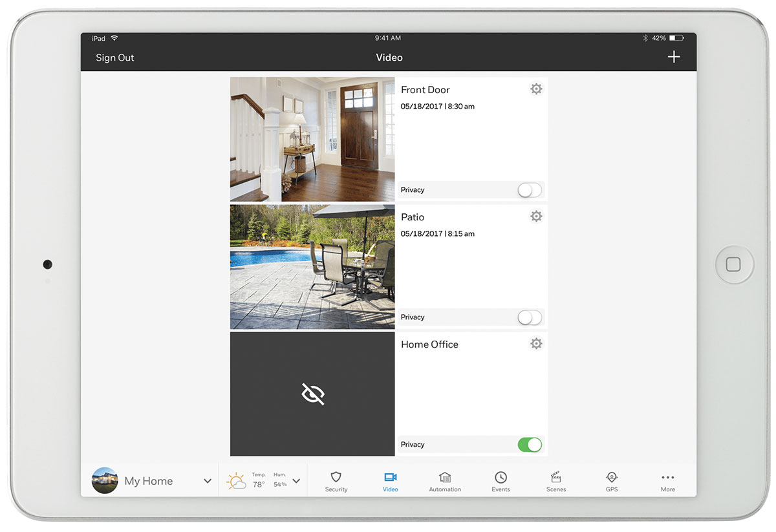Tap the 05/18/2017 | 8:15 am timestamp
The width and height of the screenshot is (776, 532).
tap(438, 233)
